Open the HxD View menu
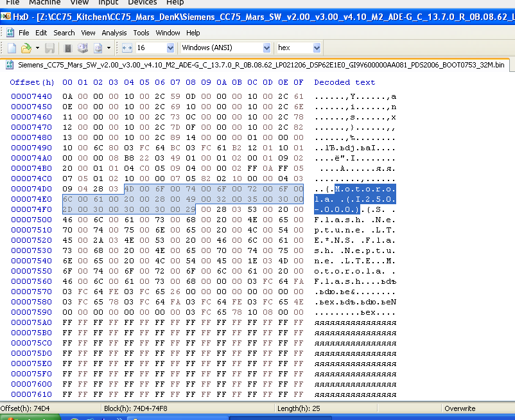The height and width of the screenshot is (420, 515). [x=88, y=33]
